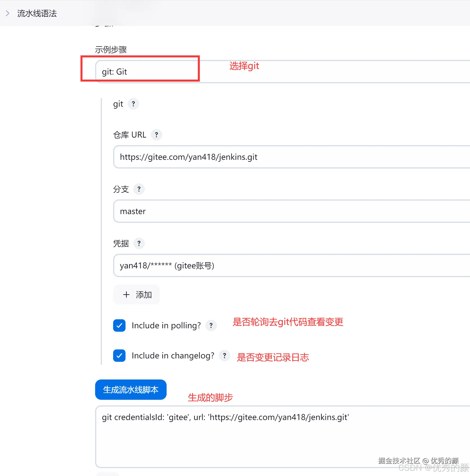Screen dimensions: 470x476
Task: Expand the git: Git sample step selector
Action: [147, 71]
